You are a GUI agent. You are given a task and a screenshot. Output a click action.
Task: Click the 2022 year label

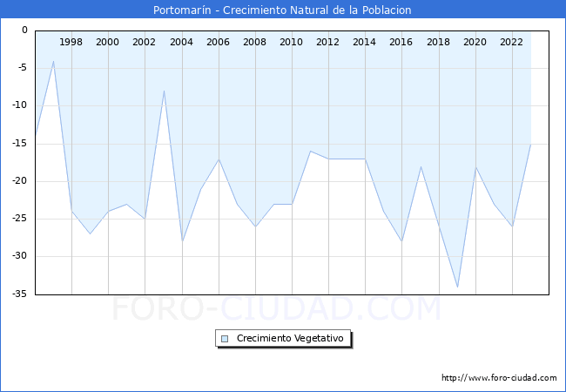pyautogui.click(x=511, y=42)
